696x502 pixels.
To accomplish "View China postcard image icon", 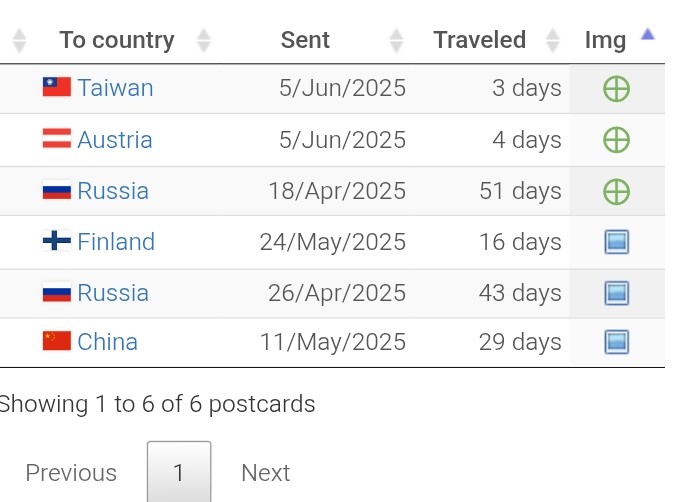I will 617,342.
